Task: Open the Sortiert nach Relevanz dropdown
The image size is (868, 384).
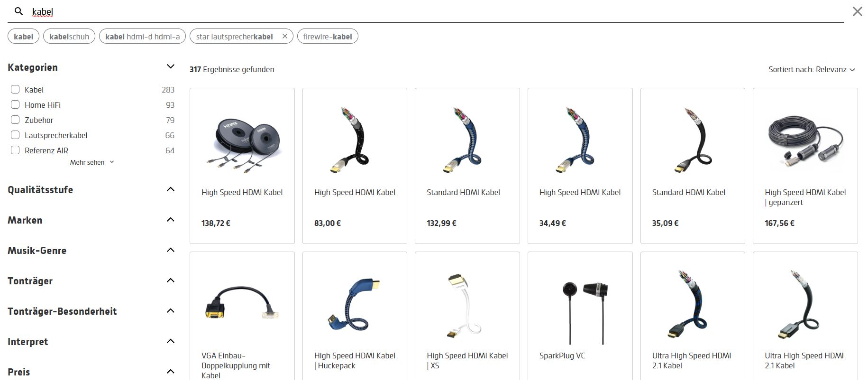Action: click(812, 69)
